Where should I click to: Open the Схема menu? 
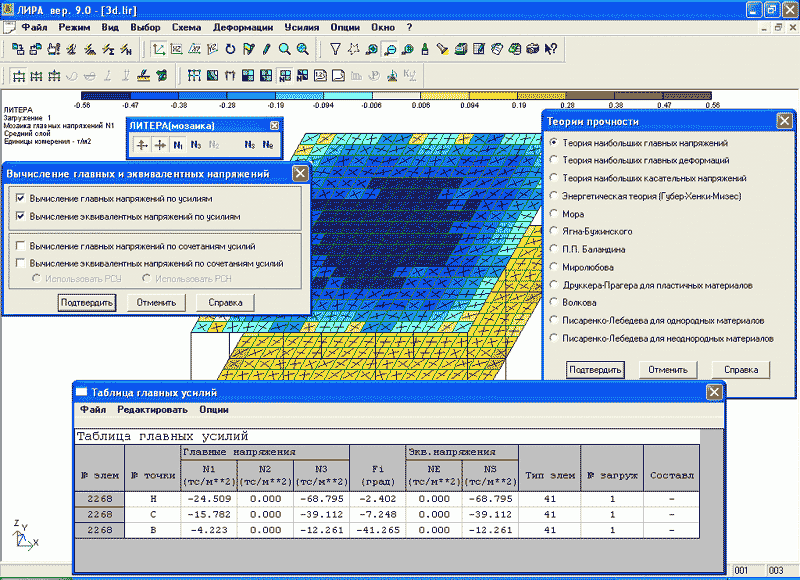coord(184,27)
